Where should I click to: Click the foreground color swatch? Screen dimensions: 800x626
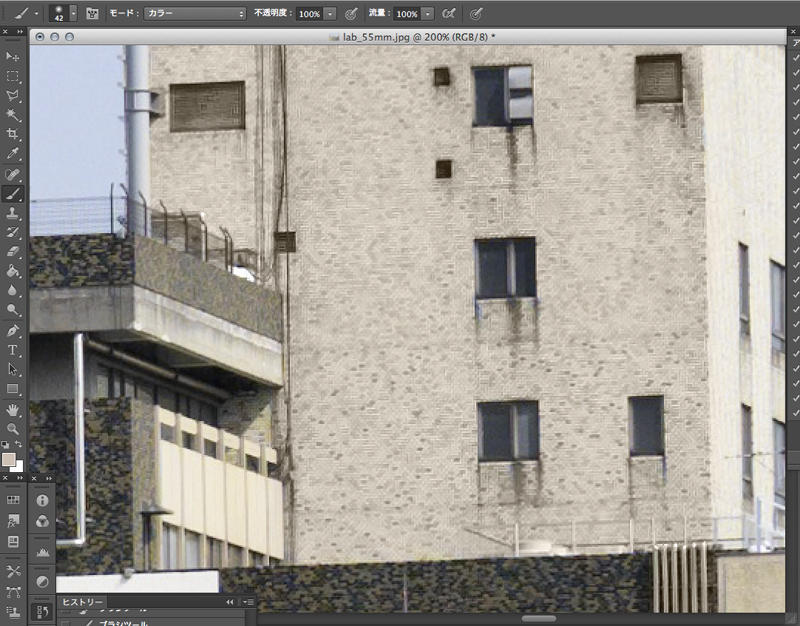[x=9, y=459]
